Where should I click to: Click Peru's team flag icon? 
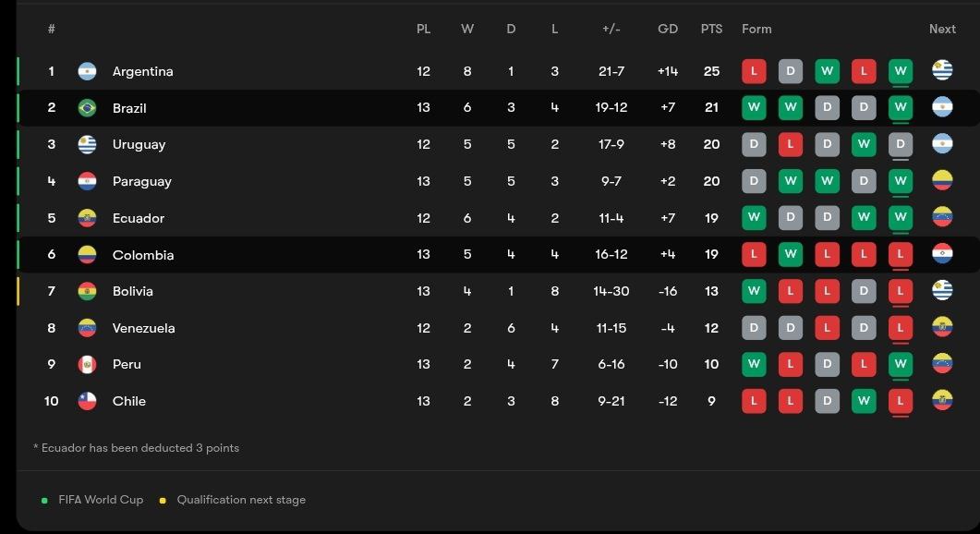pos(87,364)
